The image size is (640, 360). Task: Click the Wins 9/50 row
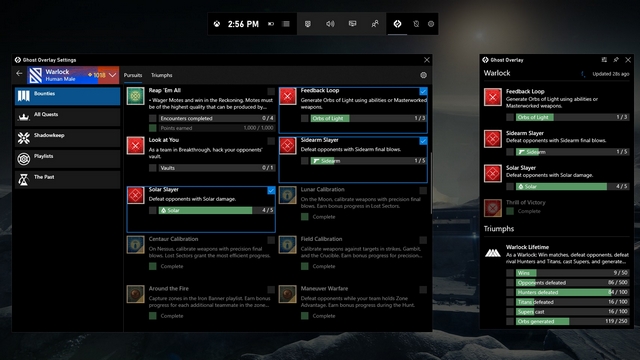coord(572,273)
